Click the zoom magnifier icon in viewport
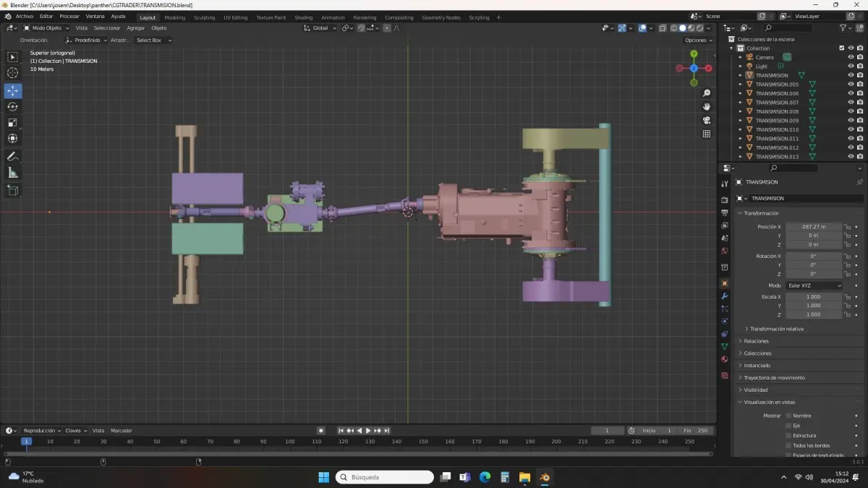 [x=707, y=93]
